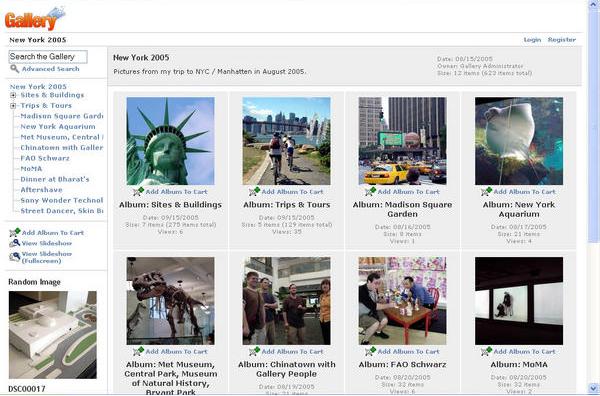Click the Search the Gallery input field
The width and height of the screenshot is (600, 396).
(x=48, y=57)
